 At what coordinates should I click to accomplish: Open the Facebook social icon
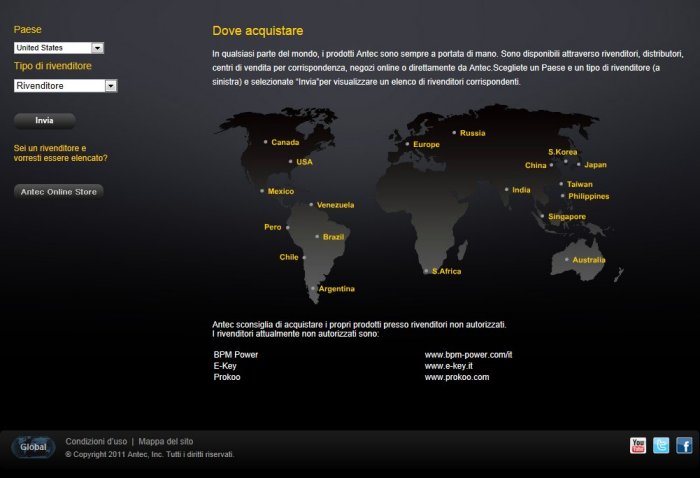pos(684,445)
